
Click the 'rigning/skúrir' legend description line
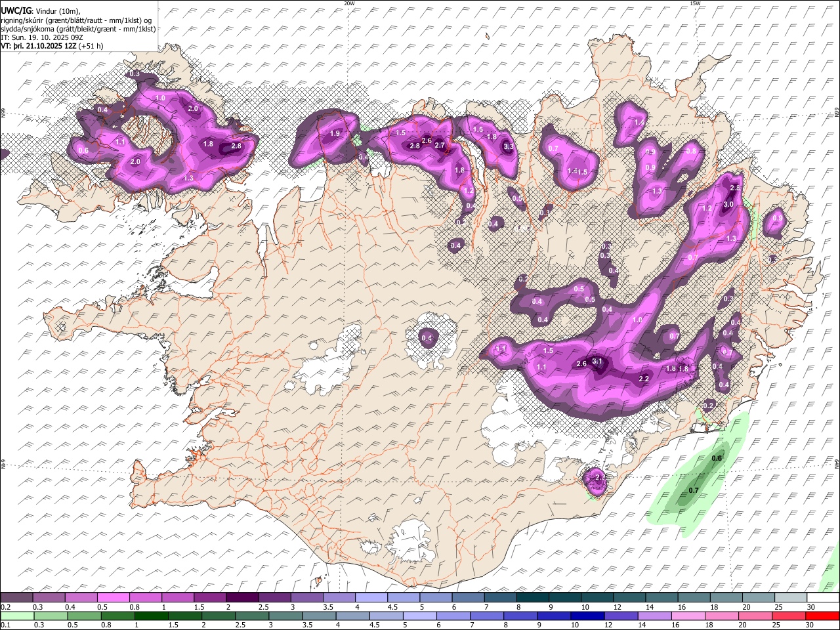coord(77,20)
